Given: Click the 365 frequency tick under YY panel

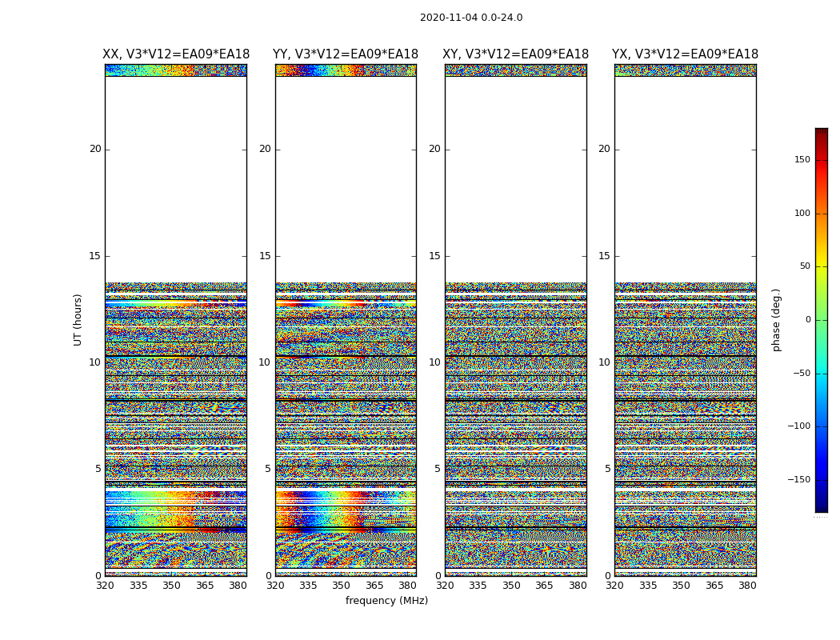Looking at the screenshot, I should 374,586.
